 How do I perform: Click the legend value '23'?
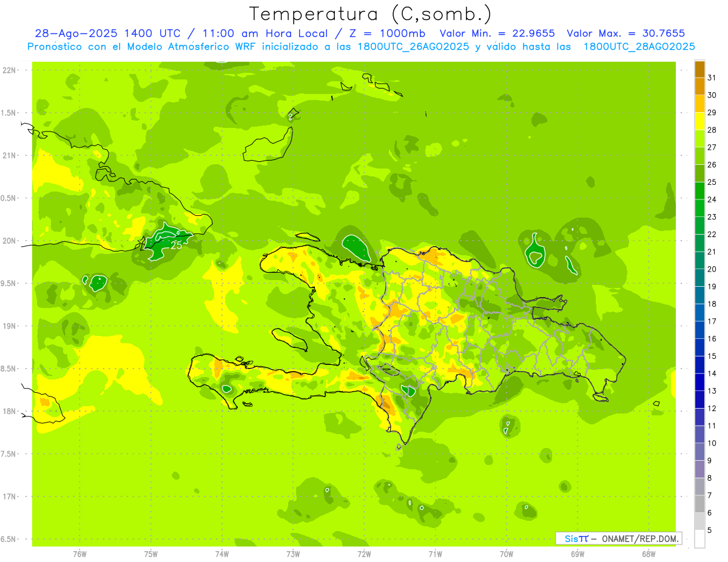click(x=712, y=217)
